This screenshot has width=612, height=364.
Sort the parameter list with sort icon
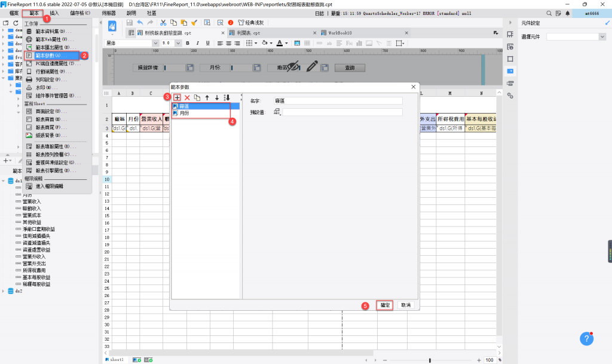click(x=227, y=97)
